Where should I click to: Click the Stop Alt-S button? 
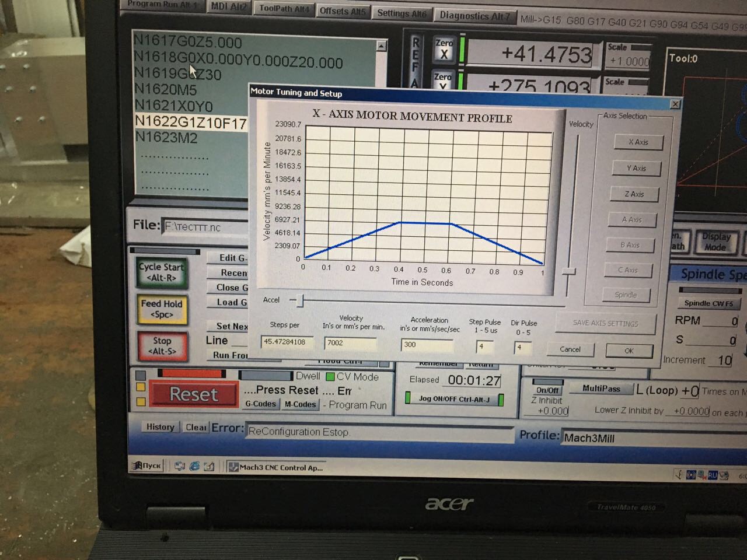[162, 346]
